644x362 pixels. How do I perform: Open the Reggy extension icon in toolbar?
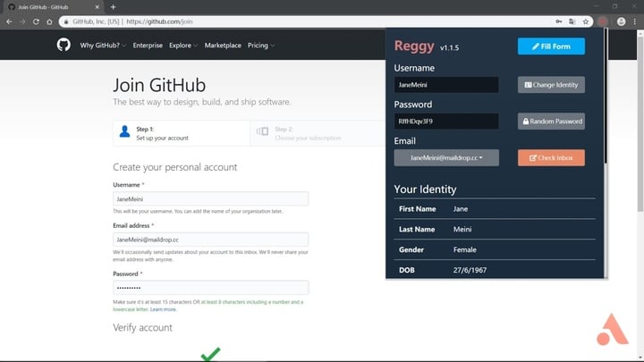click(604, 21)
